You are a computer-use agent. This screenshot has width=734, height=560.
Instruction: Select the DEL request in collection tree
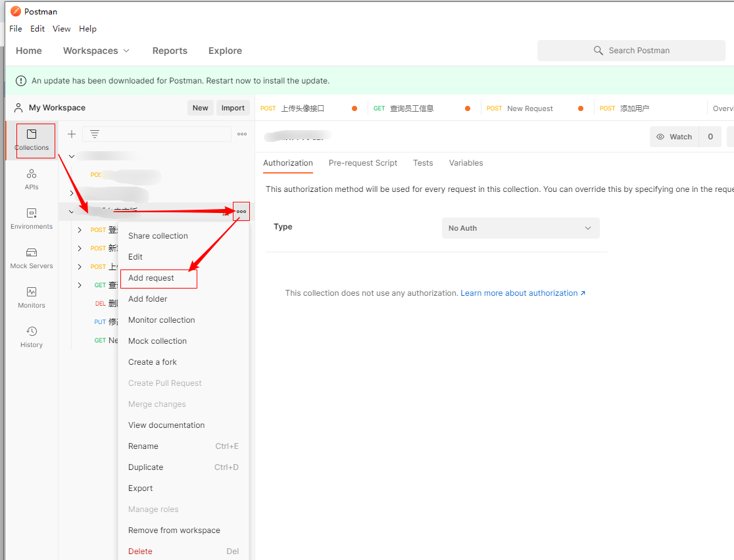107,303
